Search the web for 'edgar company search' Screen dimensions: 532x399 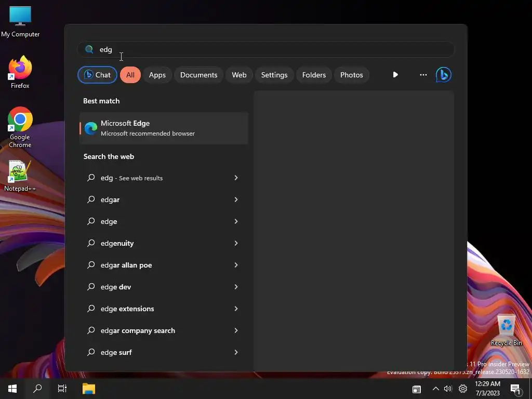coord(164,330)
